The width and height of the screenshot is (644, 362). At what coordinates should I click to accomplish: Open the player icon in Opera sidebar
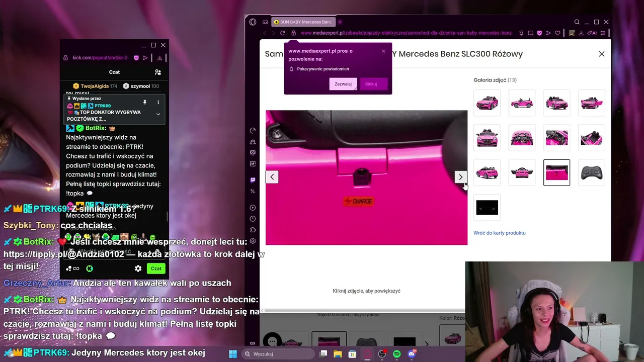pos(253,208)
